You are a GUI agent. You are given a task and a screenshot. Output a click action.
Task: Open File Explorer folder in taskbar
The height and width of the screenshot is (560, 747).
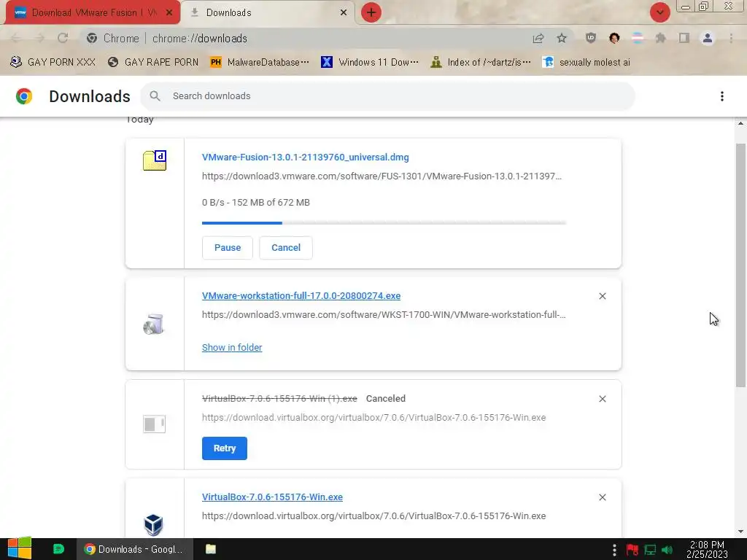coord(211,549)
